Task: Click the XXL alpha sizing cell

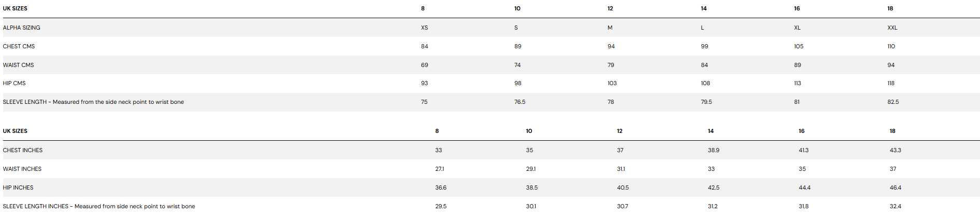Action: click(892, 28)
